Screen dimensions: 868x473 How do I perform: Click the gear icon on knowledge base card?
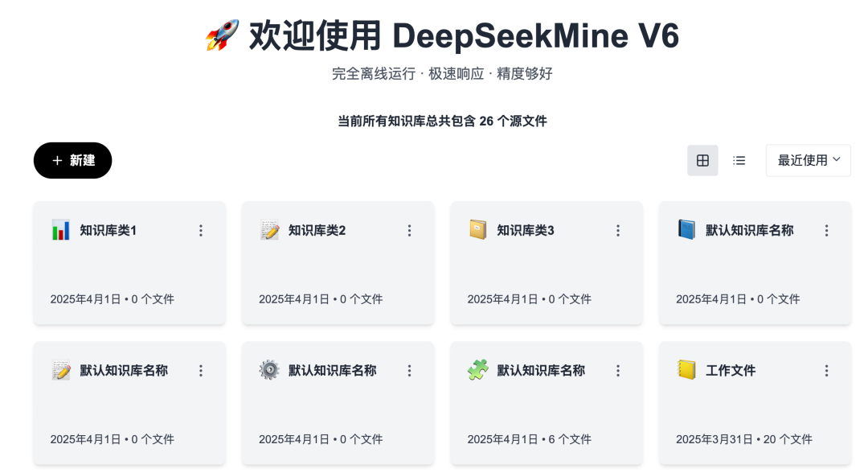(269, 370)
